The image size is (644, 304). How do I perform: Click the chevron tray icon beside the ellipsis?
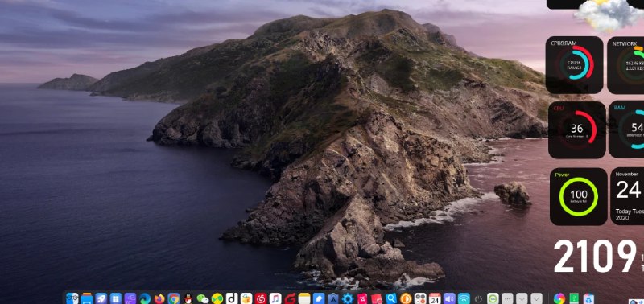pyautogui.click(x=522, y=298)
